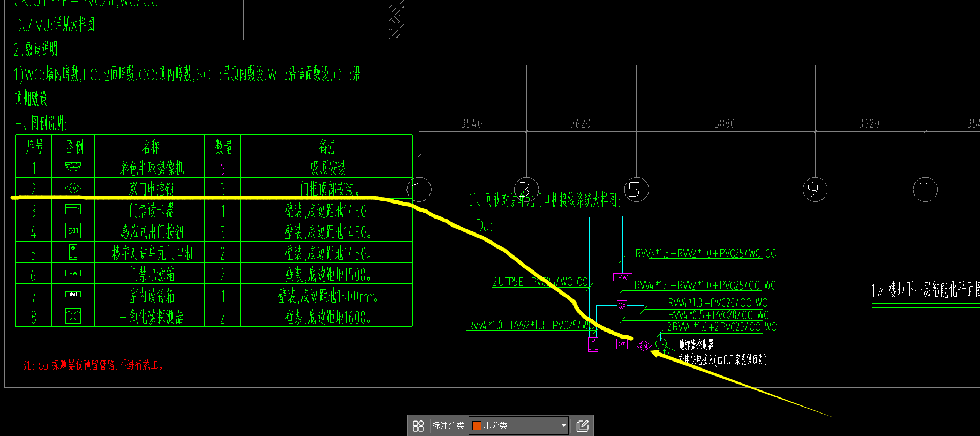Viewport: 980px width, 436px height.
Task: Click the 名称 header cell
Action: 149,146
